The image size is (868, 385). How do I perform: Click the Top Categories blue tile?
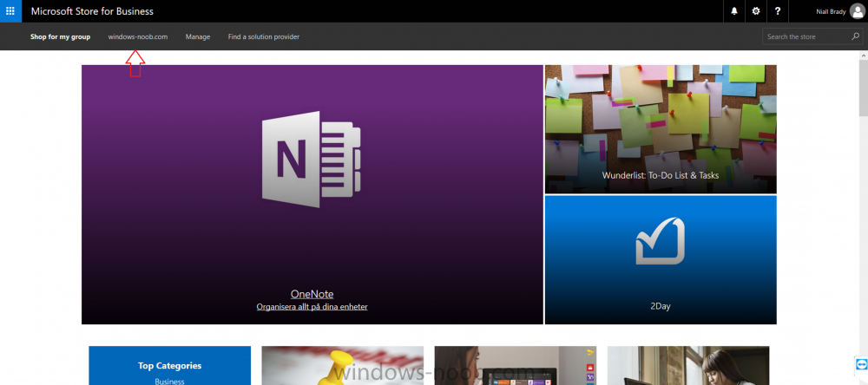(170, 366)
